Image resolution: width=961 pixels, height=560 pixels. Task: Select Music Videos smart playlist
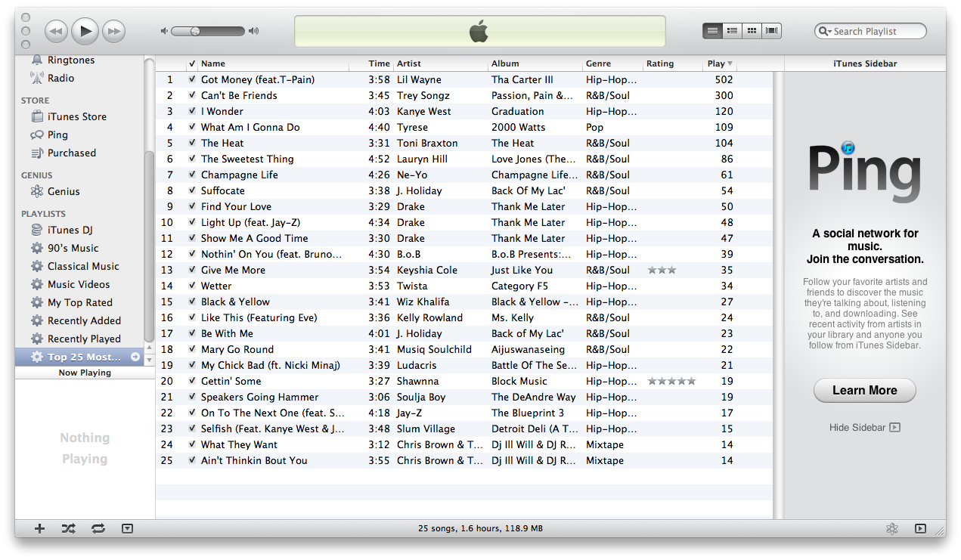click(x=79, y=284)
